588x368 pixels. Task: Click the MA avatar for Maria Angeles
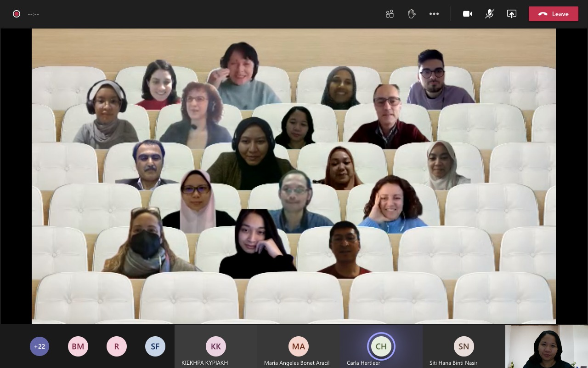(x=299, y=346)
